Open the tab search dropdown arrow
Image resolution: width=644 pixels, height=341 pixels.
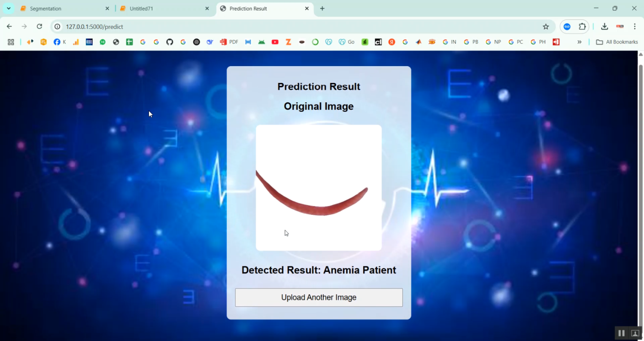tap(8, 8)
